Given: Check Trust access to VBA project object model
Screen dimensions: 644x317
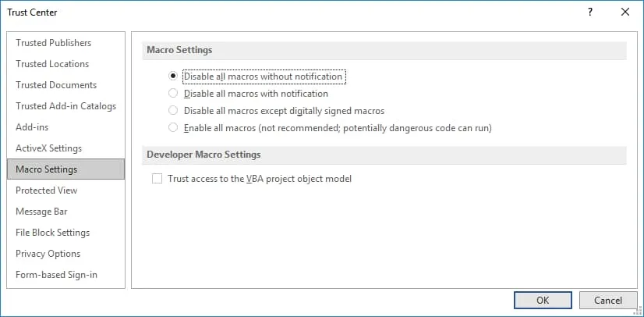Looking at the screenshot, I should pyautogui.click(x=157, y=179).
